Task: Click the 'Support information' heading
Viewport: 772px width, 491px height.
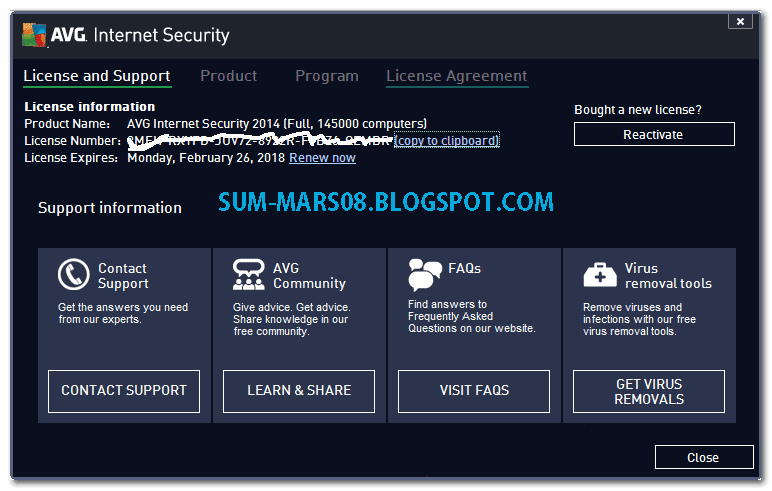Action: 110,208
